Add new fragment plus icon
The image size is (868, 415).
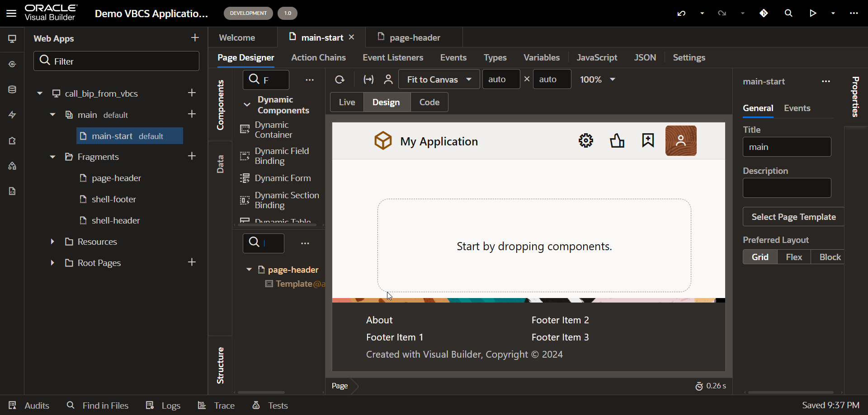[192, 156]
